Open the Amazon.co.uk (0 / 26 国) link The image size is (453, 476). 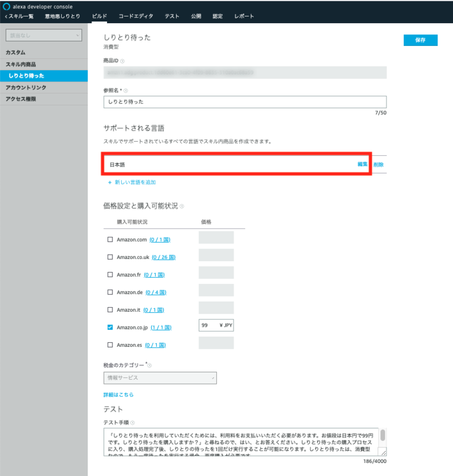[x=163, y=258]
